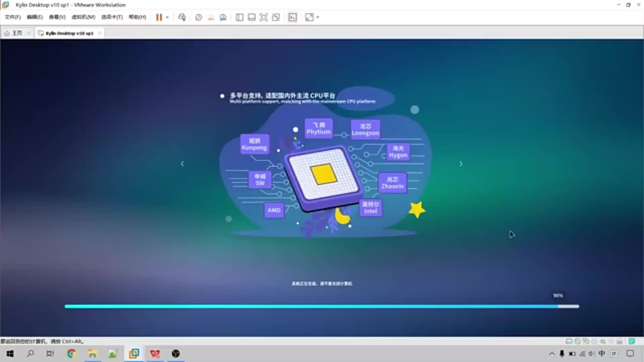Toggle the library sidebar panel
644x362 pixels.
239,17
